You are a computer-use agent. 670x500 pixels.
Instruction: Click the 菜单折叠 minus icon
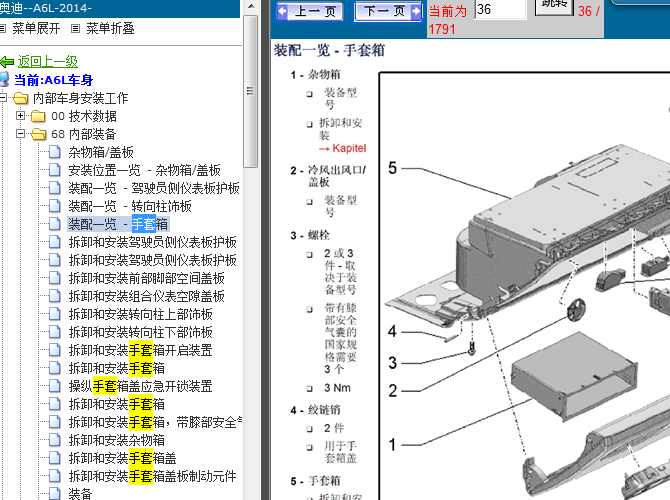(75, 29)
